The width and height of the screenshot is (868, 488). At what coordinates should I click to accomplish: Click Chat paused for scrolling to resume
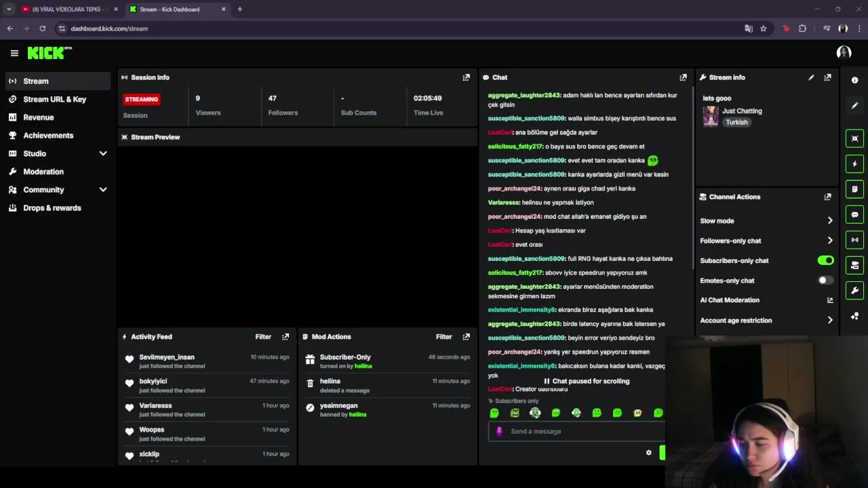tap(587, 382)
